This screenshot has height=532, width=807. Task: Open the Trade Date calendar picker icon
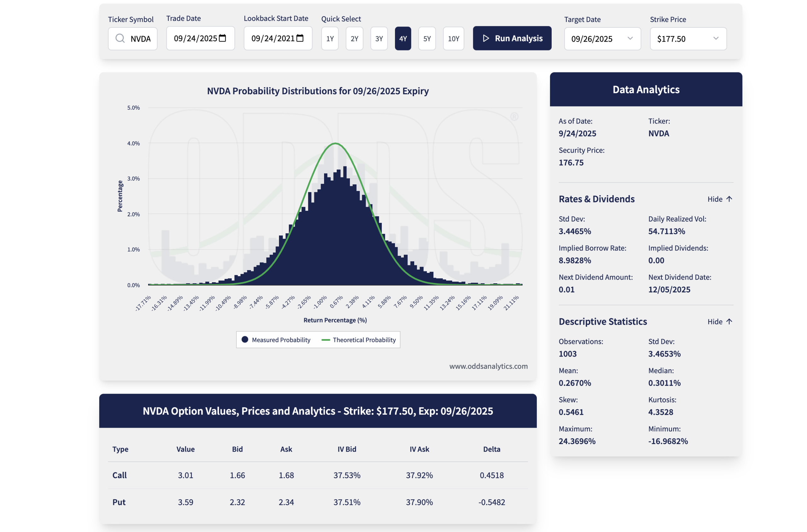coord(222,38)
